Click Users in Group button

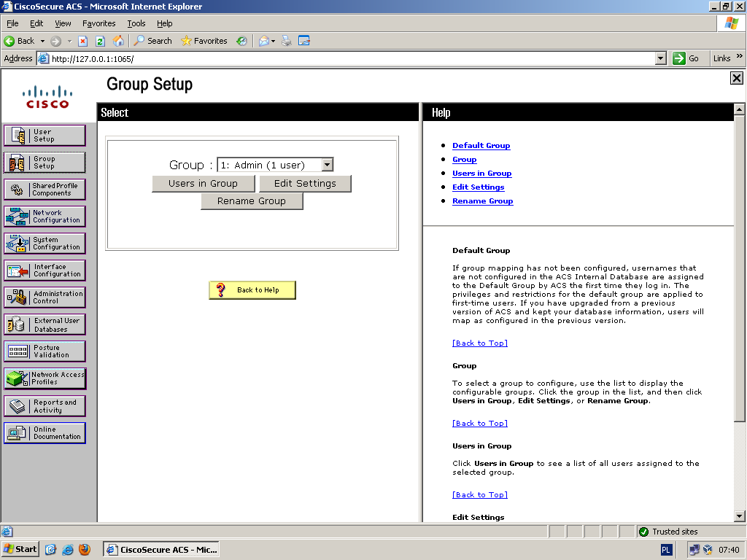point(203,183)
